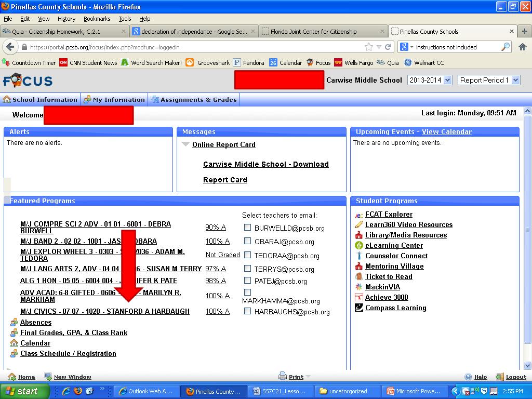Open the URL history dropdown arrow
This screenshot has width=532, height=399.
379,47
